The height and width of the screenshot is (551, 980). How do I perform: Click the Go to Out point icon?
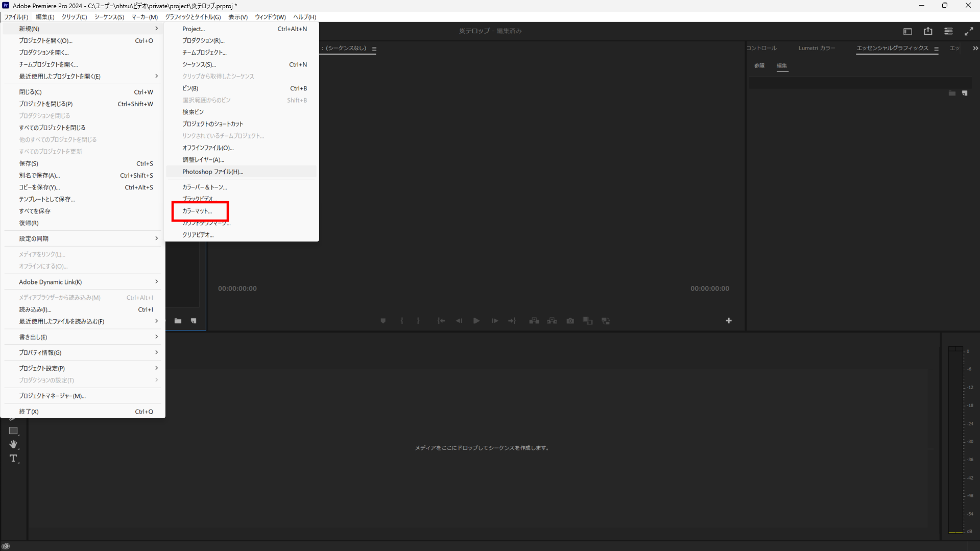[x=512, y=321]
